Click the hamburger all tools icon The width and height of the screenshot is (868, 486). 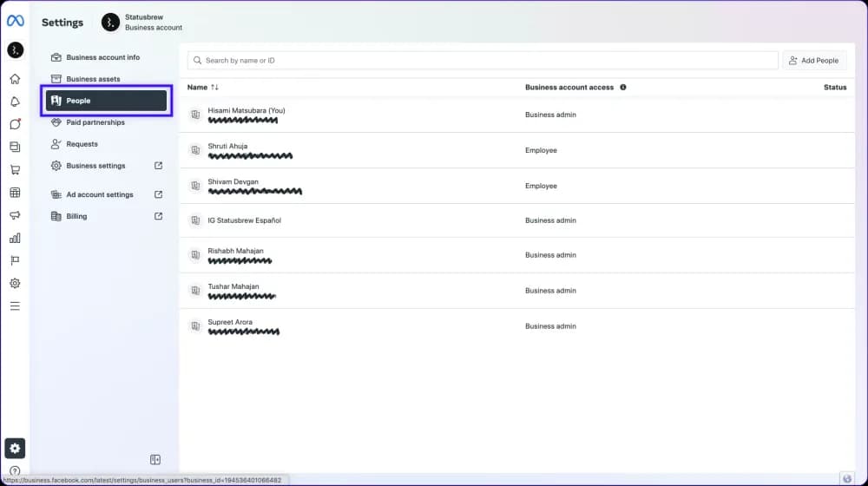tap(15, 305)
